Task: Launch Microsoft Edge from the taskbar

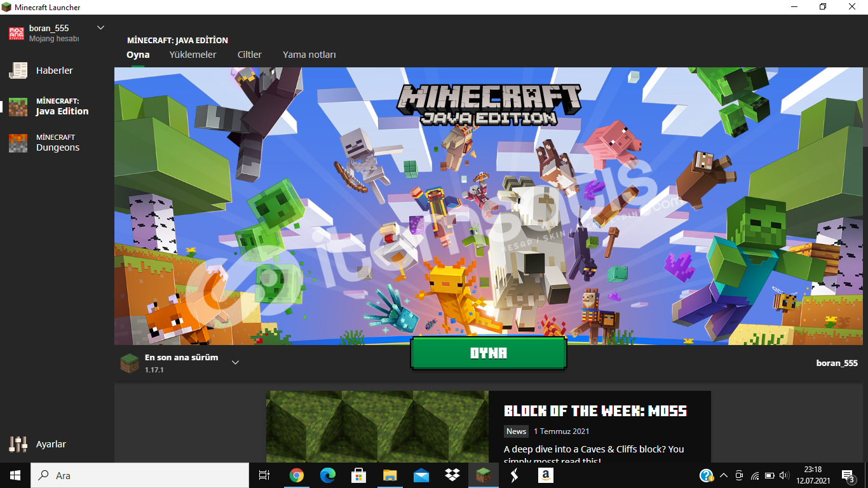Action: pos(327,475)
